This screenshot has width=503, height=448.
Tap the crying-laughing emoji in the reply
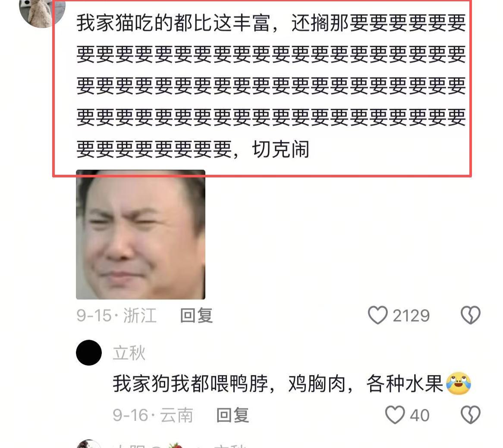(459, 384)
